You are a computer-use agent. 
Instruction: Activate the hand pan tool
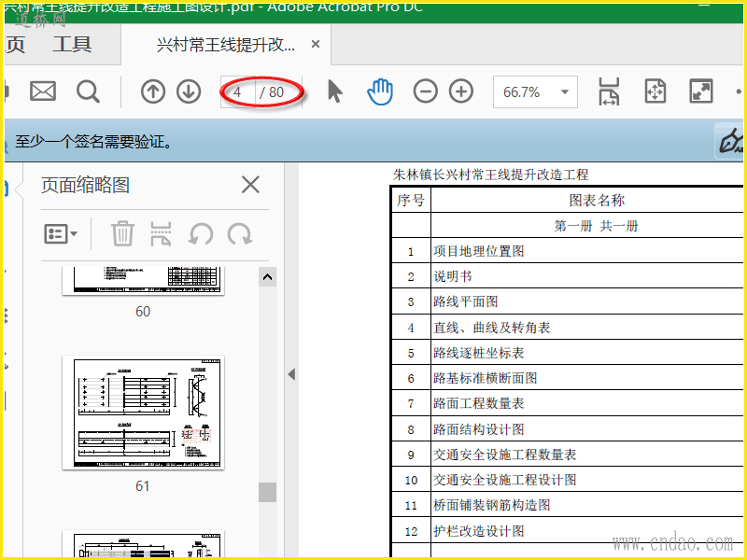tap(380, 91)
